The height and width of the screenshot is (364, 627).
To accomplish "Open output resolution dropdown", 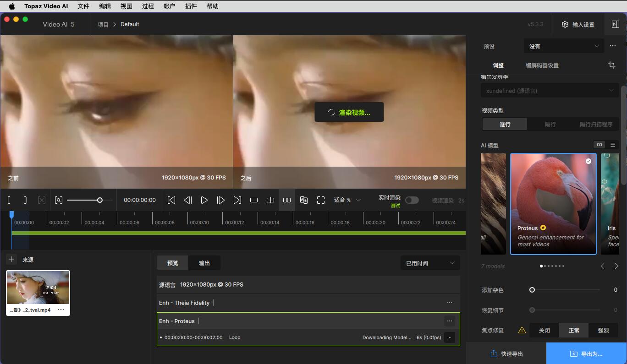I will click(x=550, y=91).
